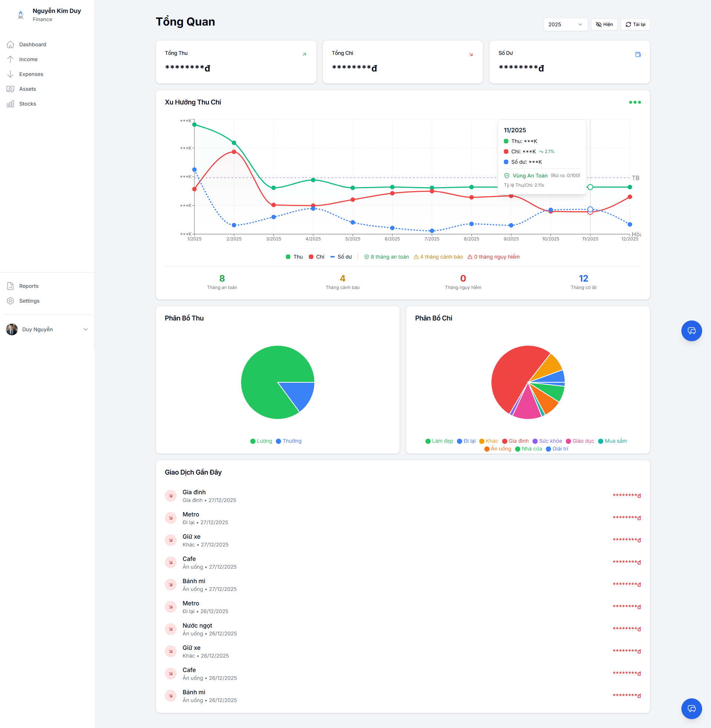The height and width of the screenshot is (728, 711).
Task: Open Stocks via bar chart icon
Action: pyautogui.click(x=10, y=104)
